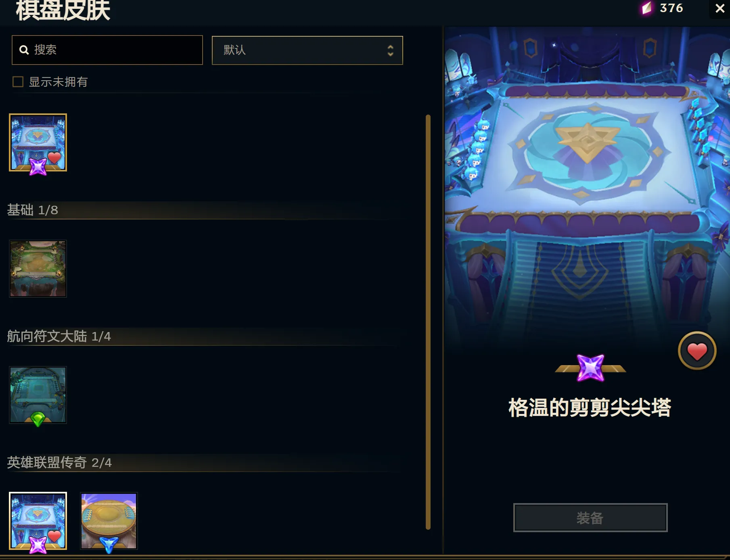Click the blue gem on golden arena thumbnail
Screen dimensions: 730x560
pos(109,545)
